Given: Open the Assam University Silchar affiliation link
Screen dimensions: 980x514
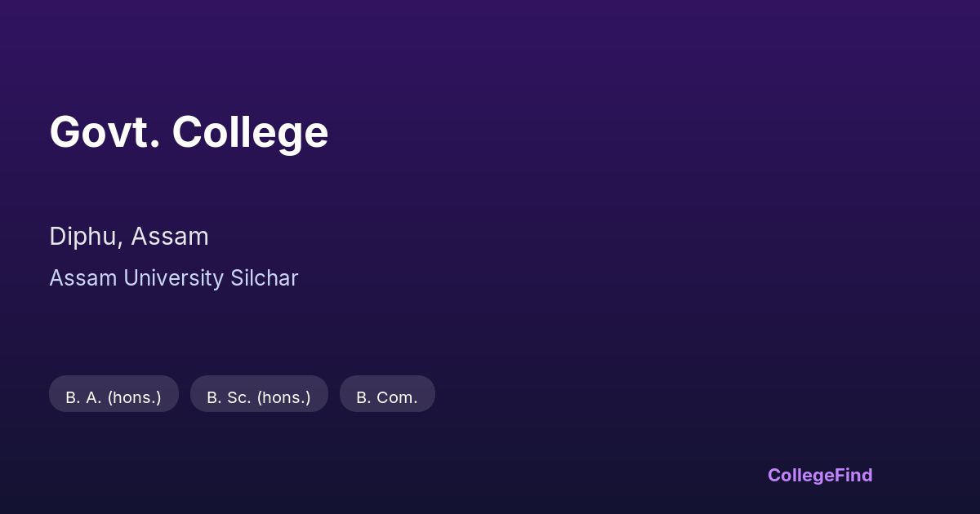Looking at the screenshot, I should click(174, 278).
